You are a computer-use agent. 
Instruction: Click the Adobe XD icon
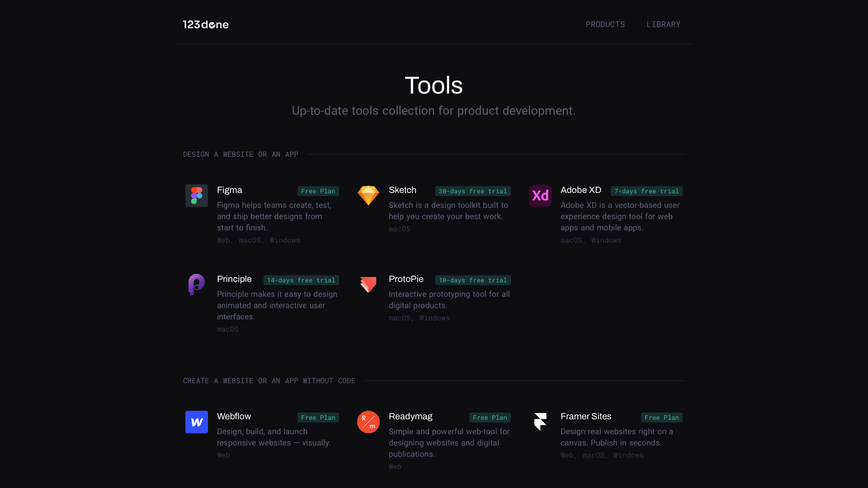click(540, 196)
